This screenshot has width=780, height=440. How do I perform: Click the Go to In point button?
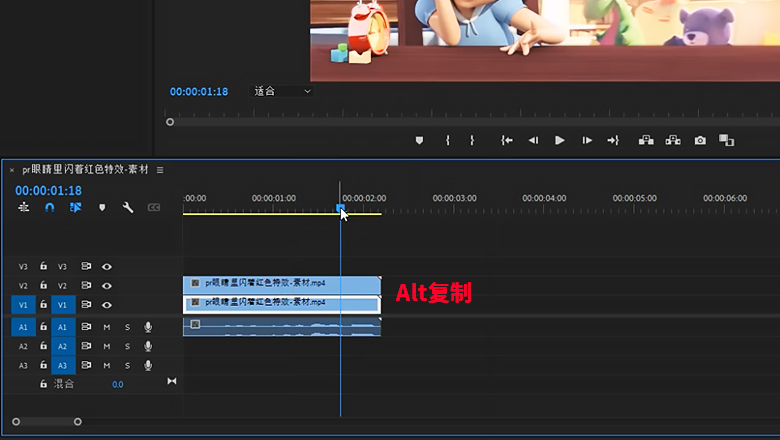coord(506,141)
